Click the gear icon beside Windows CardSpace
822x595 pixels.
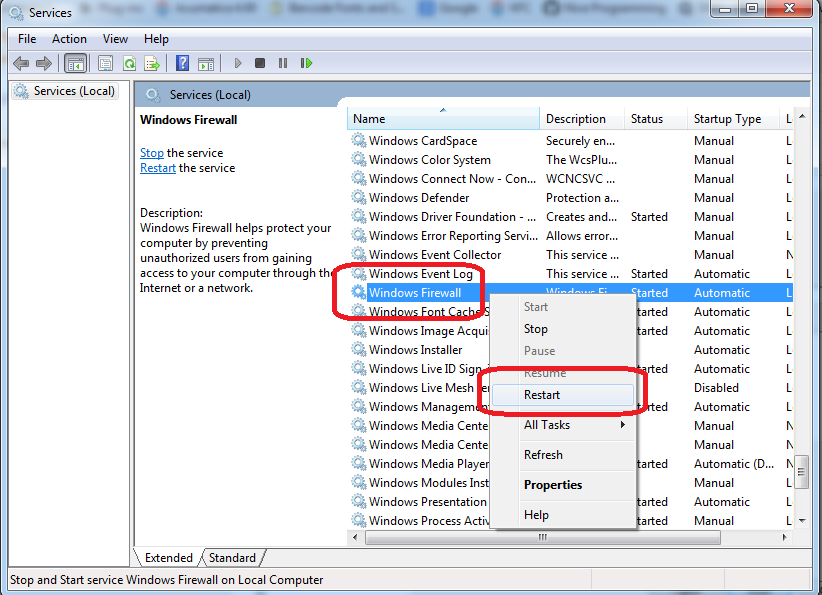point(359,140)
